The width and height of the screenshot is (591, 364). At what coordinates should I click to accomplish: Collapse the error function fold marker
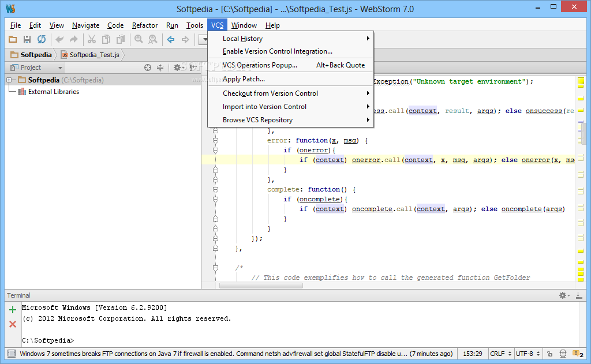[216, 141]
